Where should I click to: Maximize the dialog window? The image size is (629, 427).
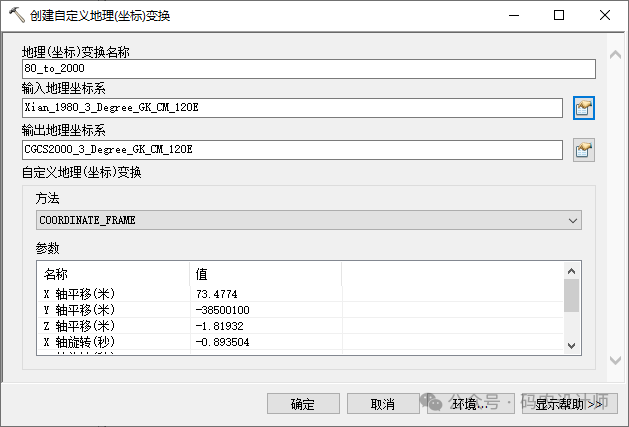coord(559,16)
